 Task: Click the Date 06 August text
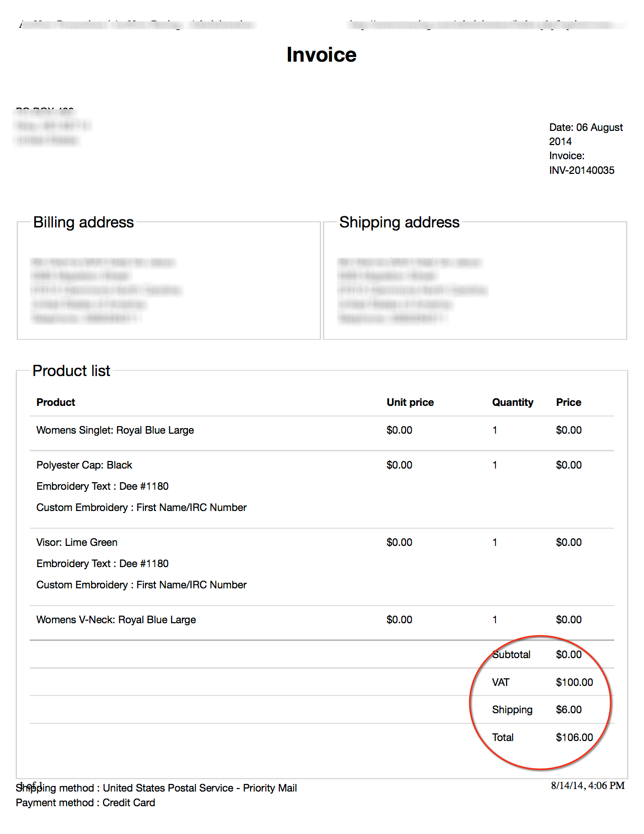pos(585,127)
